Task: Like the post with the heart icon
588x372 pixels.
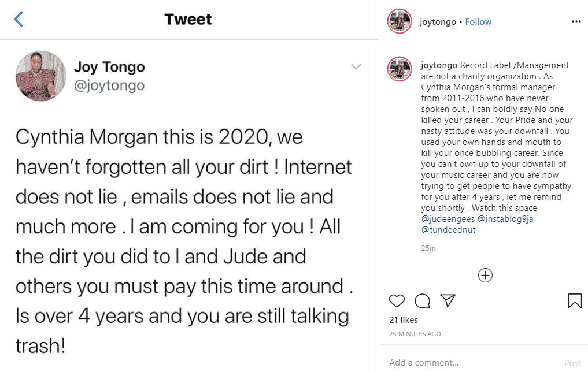Action: pos(397,301)
